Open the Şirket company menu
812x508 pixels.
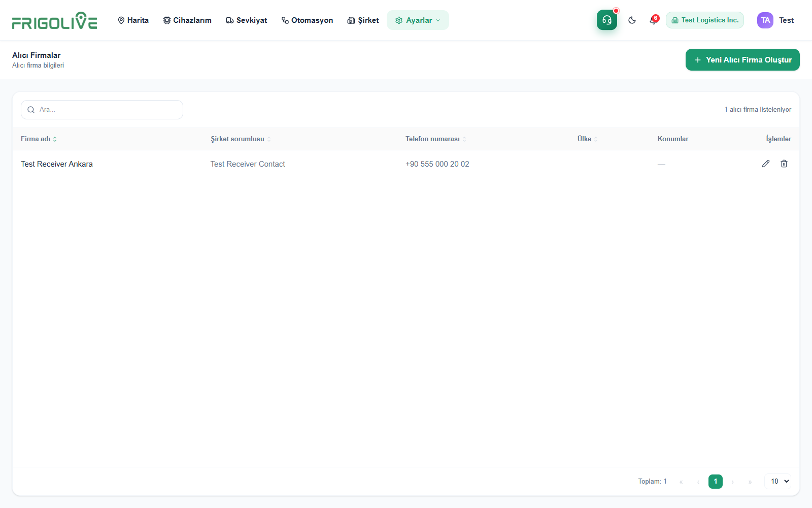[363, 20]
